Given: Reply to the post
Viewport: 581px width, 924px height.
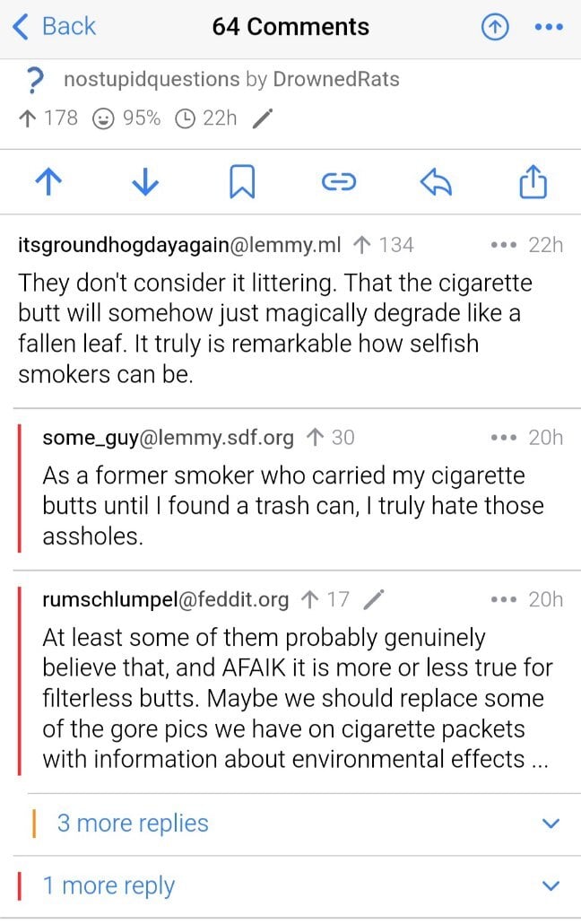Looking at the screenshot, I should [x=436, y=183].
